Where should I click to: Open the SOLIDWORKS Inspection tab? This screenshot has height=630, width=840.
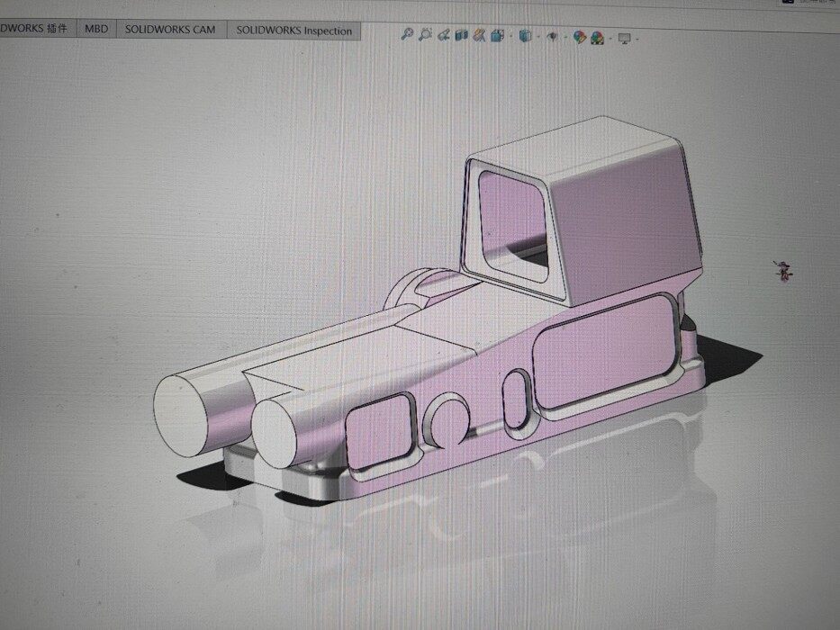click(x=294, y=31)
